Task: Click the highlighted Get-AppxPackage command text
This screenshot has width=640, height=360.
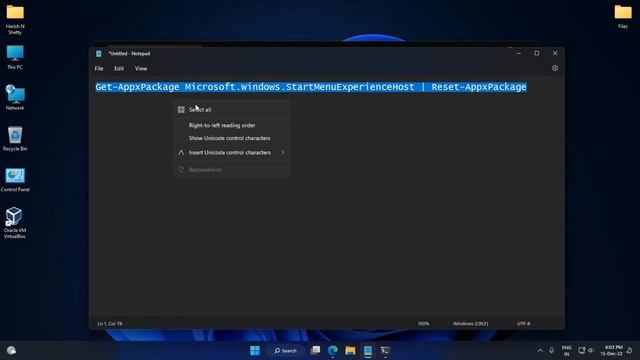Action: (x=311, y=87)
